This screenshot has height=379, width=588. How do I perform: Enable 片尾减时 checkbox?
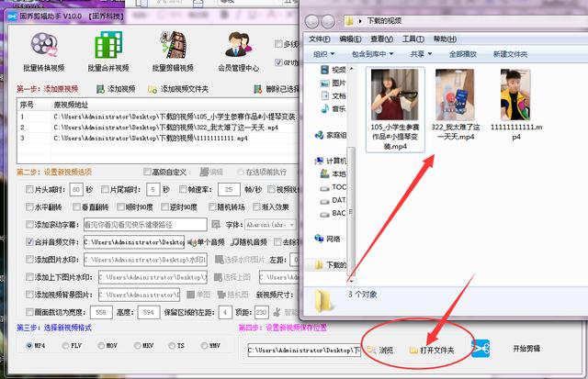point(105,189)
